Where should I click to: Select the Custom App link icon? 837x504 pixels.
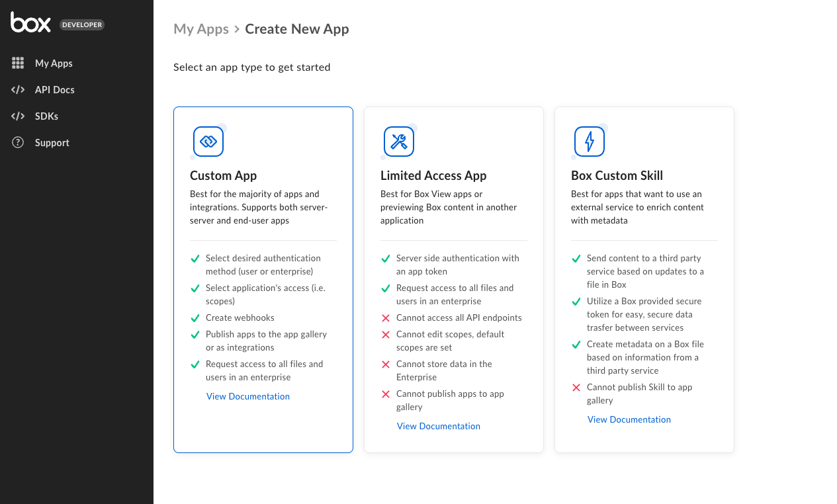tap(208, 142)
